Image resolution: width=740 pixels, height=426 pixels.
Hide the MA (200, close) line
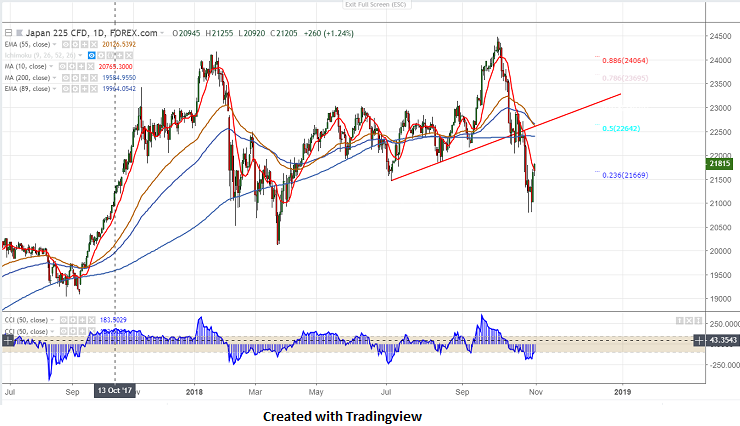tap(66, 78)
